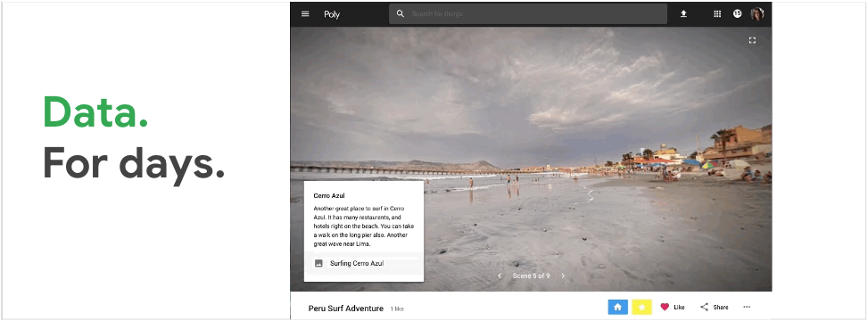Image resolution: width=868 pixels, height=321 pixels.
Task: Click the Peru Surf Adventure title
Action: tap(346, 309)
